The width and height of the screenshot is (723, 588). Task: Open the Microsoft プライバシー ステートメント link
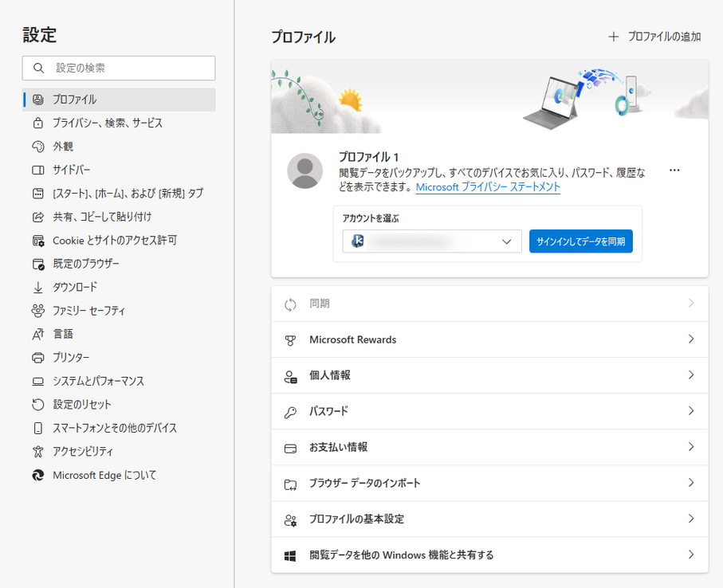click(x=488, y=187)
